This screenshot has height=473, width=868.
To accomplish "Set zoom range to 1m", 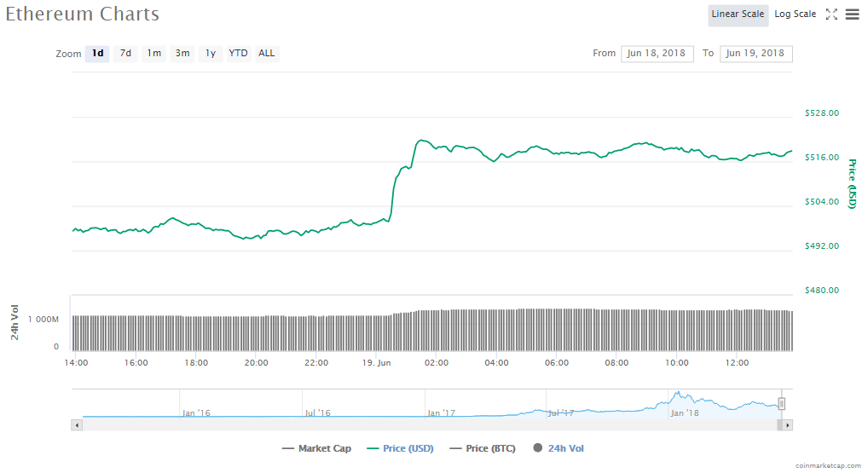I will [153, 54].
